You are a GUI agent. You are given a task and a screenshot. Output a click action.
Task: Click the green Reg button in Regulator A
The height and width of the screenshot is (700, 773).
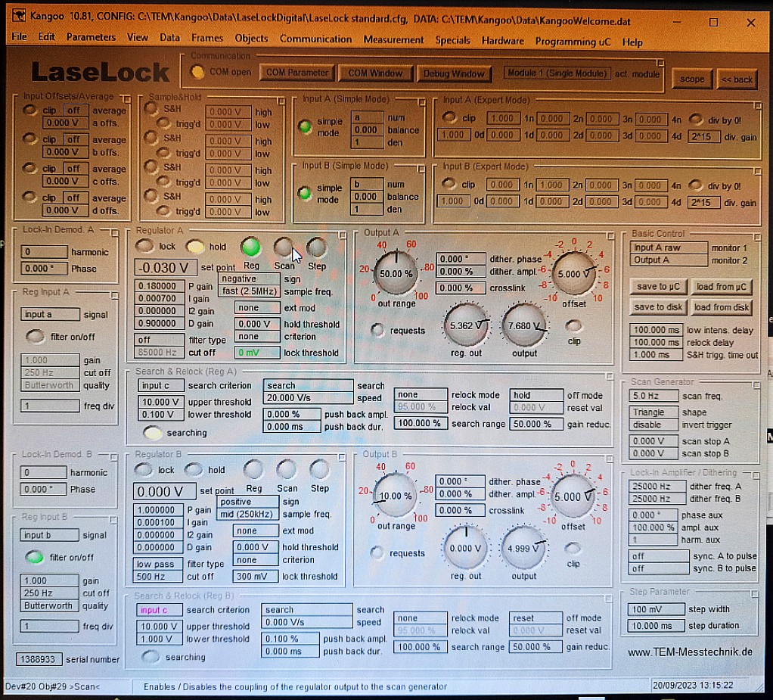[251, 247]
